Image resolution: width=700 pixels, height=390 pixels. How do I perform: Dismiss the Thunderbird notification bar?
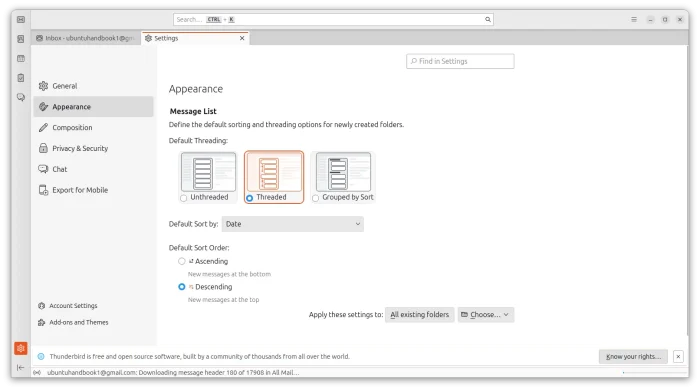[x=678, y=357]
